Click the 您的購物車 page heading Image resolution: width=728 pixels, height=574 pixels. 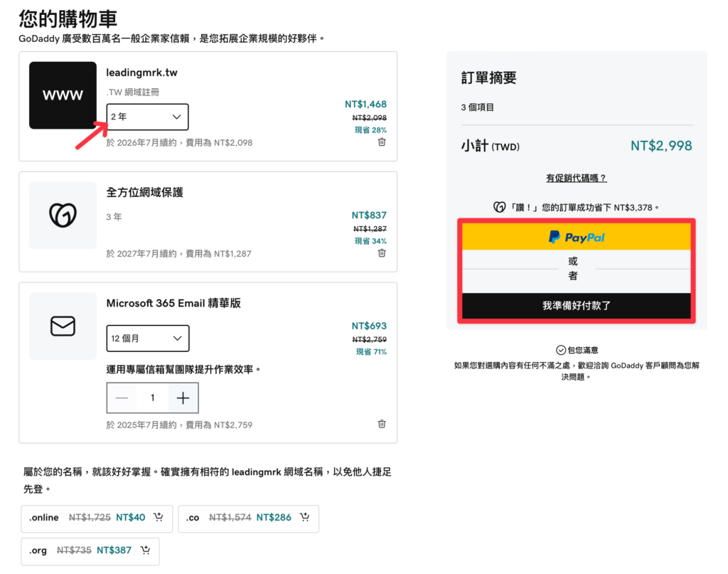point(68,19)
